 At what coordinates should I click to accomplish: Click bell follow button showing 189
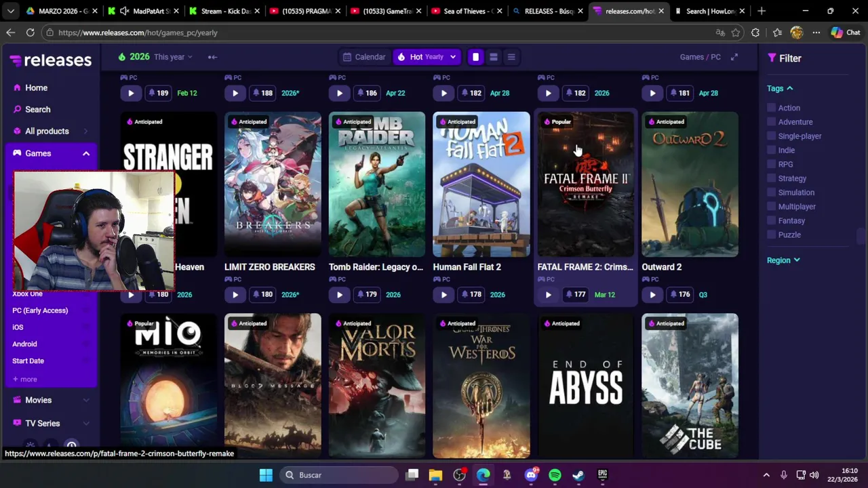tap(157, 93)
